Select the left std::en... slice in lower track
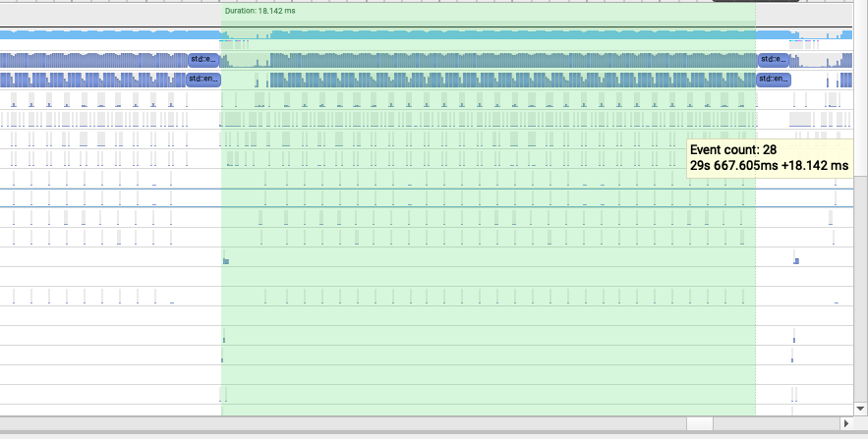 click(x=203, y=80)
